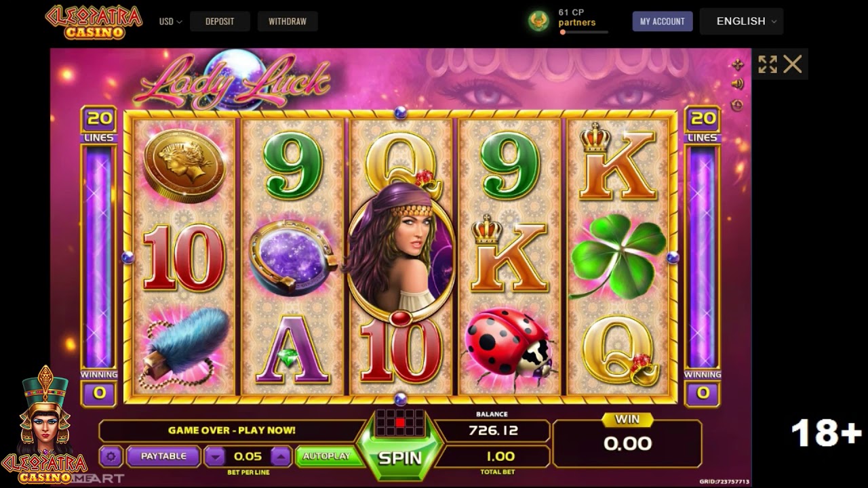
Task: Open game settings gear button
Action: (111, 457)
